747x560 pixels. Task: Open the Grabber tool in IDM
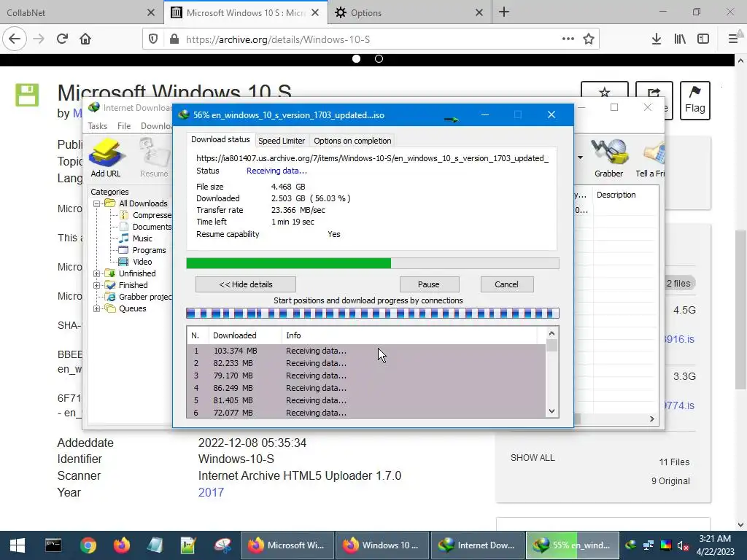pos(608,158)
